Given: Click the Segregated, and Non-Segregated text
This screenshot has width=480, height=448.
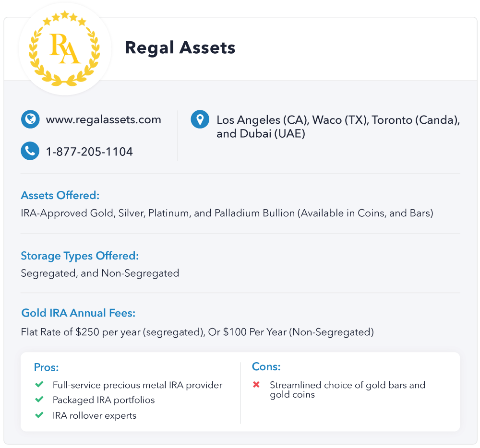Looking at the screenshot, I should click(x=100, y=273).
